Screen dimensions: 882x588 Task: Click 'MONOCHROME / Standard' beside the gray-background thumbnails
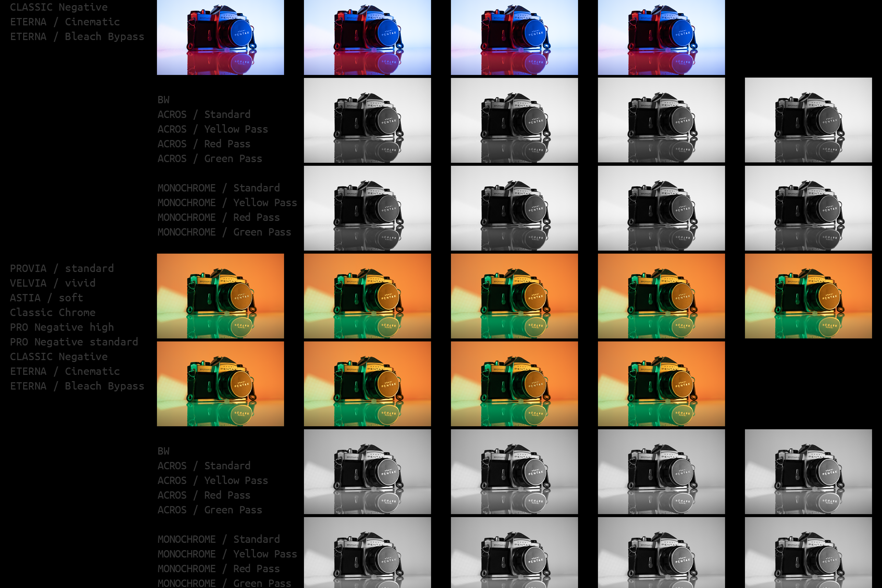point(219,539)
